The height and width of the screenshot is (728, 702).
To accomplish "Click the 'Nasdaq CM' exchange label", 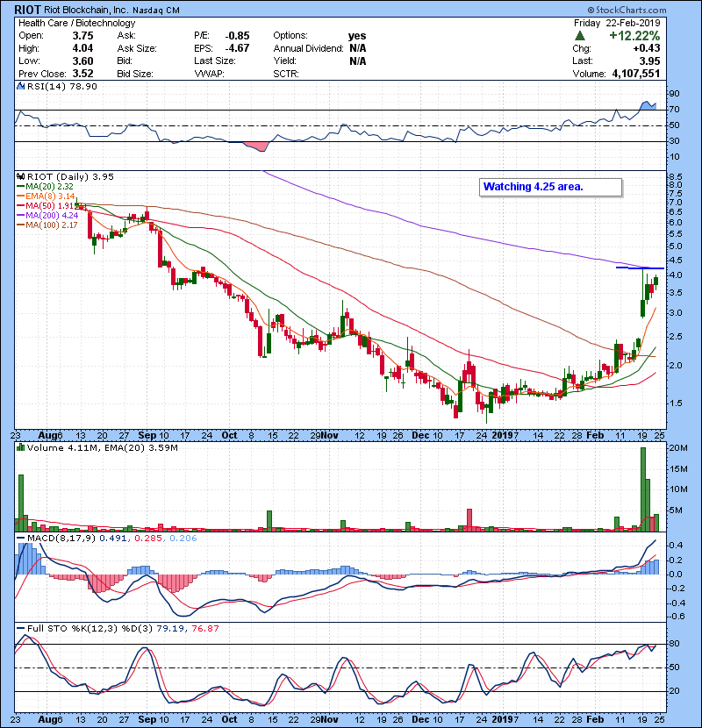I will (x=155, y=11).
